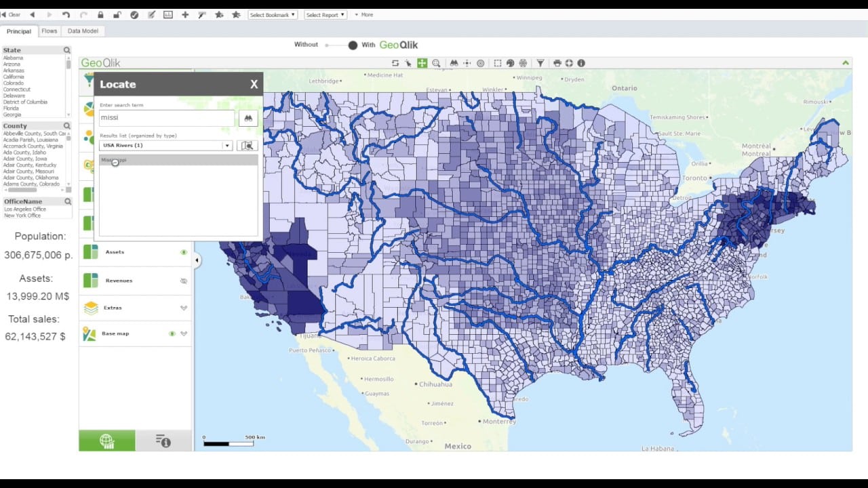Select the Mississippi search result
The width and height of the screenshot is (868, 488).
coord(178,160)
